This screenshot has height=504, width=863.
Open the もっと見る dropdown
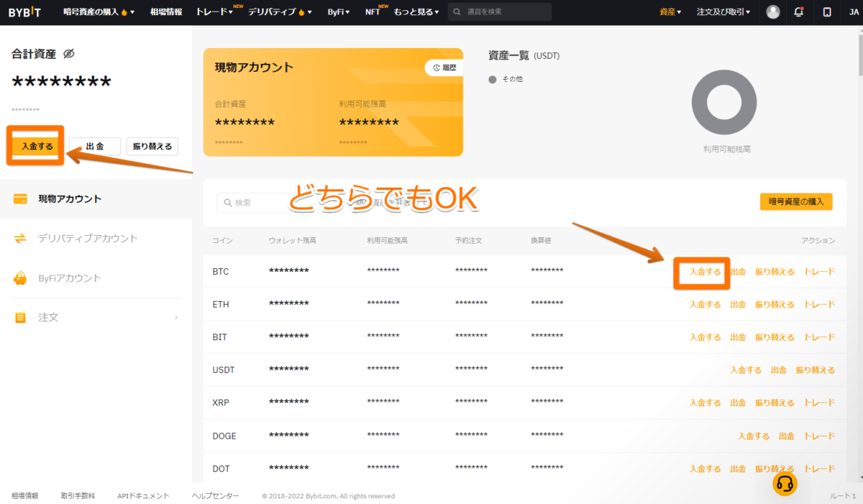[414, 12]
